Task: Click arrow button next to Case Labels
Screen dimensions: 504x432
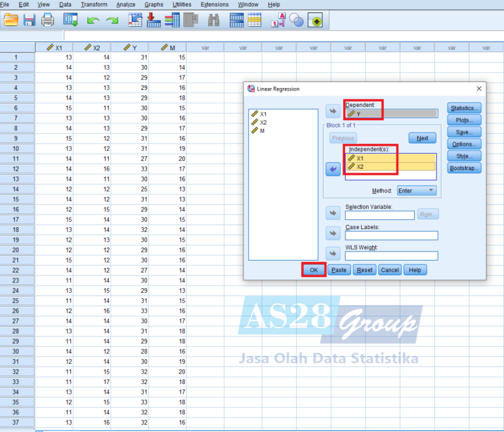Action: tap(333, 234)
